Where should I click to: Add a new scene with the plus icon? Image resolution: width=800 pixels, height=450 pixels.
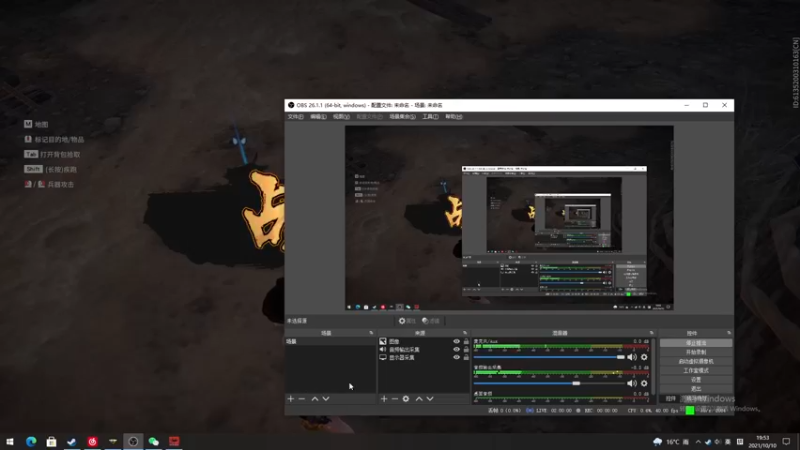click(291, 398)
